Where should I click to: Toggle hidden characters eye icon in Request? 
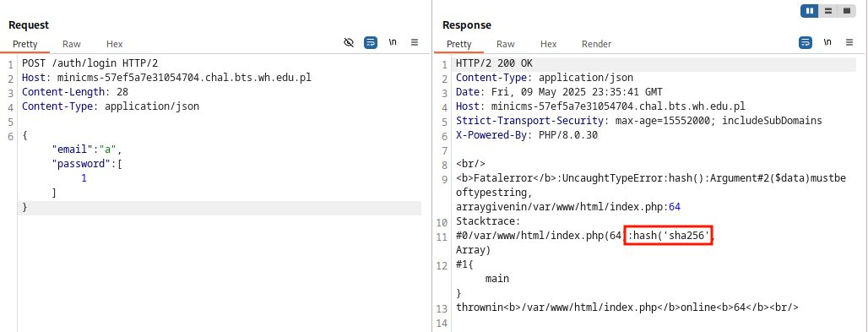tap(349, 42)
